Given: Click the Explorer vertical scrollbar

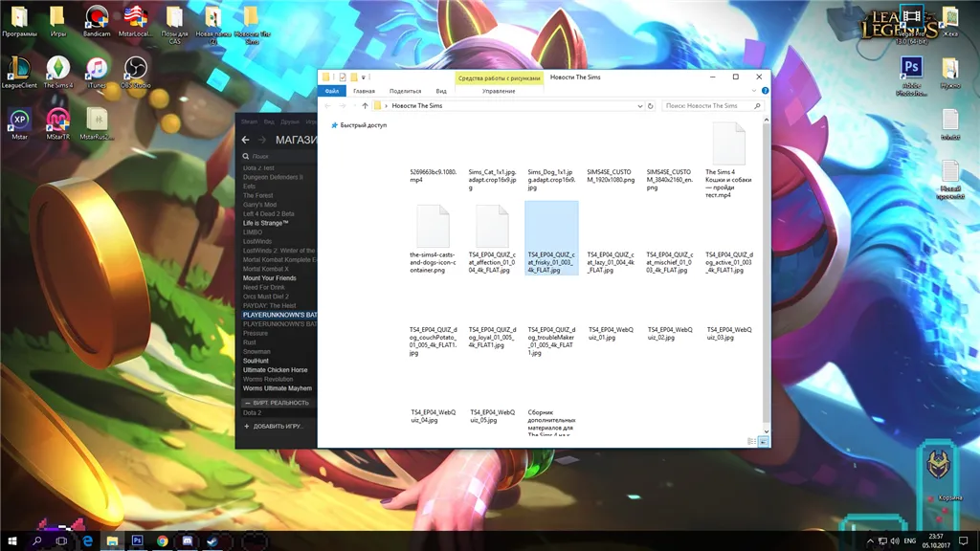Looking at the screenshot, I should pos(767,275).
